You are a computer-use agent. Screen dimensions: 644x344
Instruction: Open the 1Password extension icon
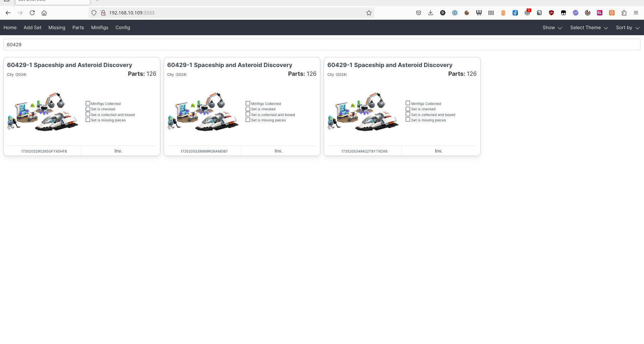455,13
